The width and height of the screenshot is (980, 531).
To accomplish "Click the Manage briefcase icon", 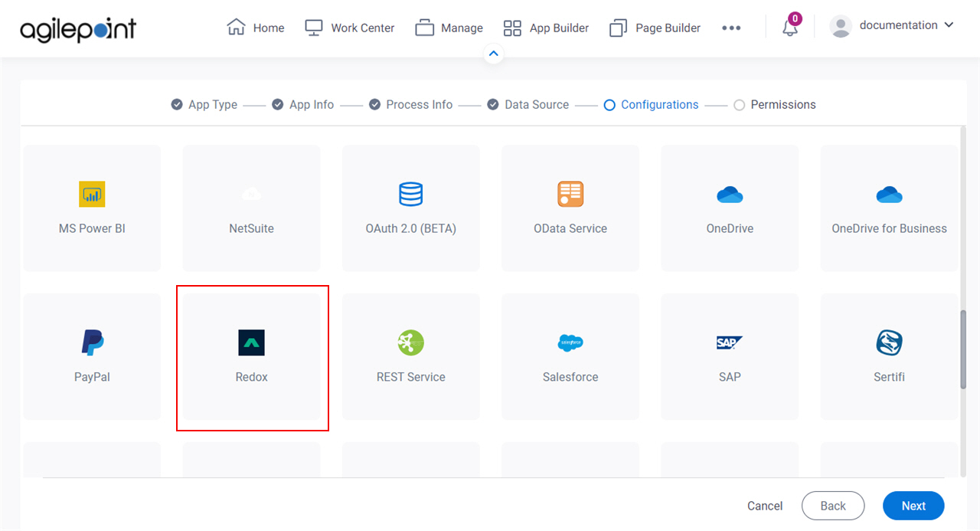I will coord(424,28).
